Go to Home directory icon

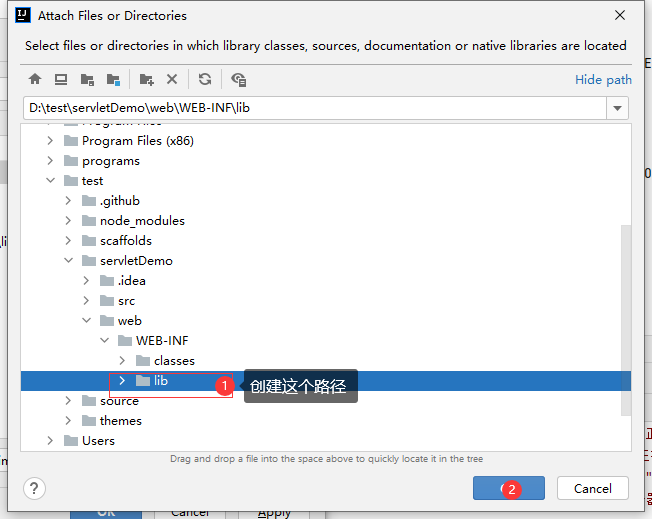tap(35, 79)
